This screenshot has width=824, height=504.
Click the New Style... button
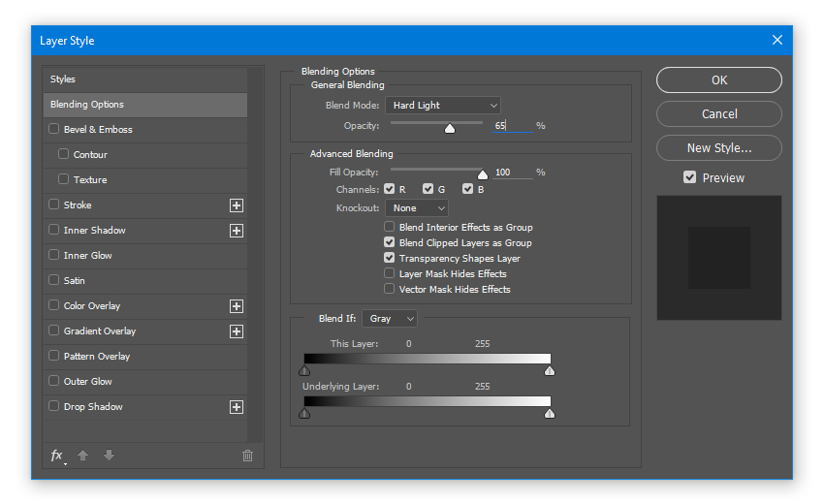pyautogui.click(x=719, y=148)
